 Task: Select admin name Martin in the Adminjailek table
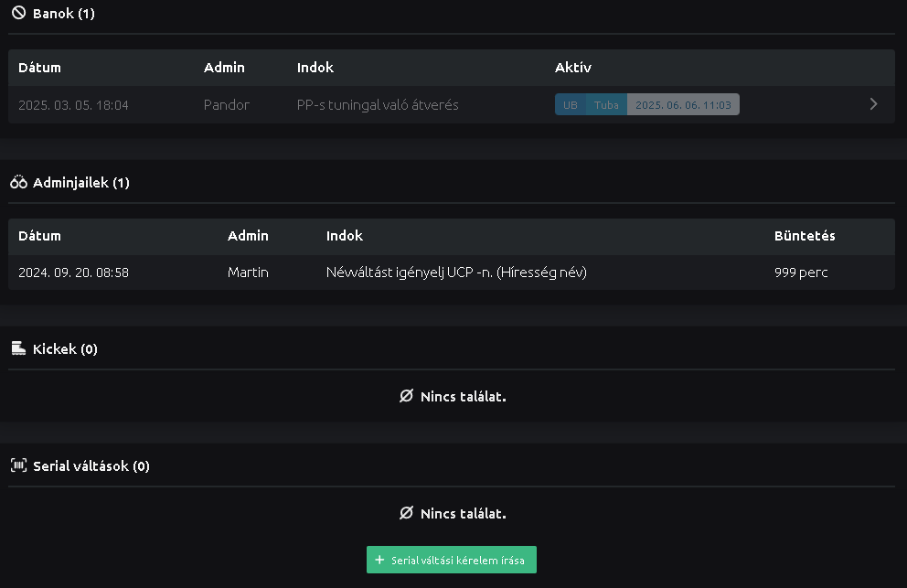point(248,273)
